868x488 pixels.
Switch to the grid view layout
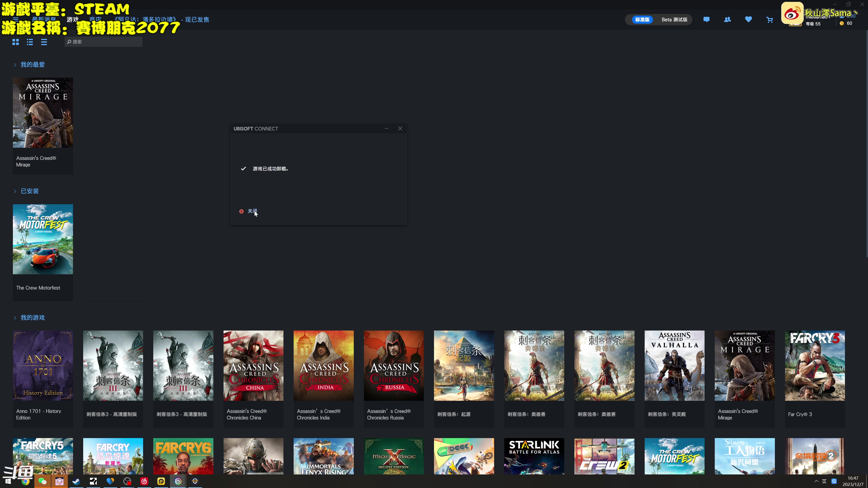[x=16, y=42]
